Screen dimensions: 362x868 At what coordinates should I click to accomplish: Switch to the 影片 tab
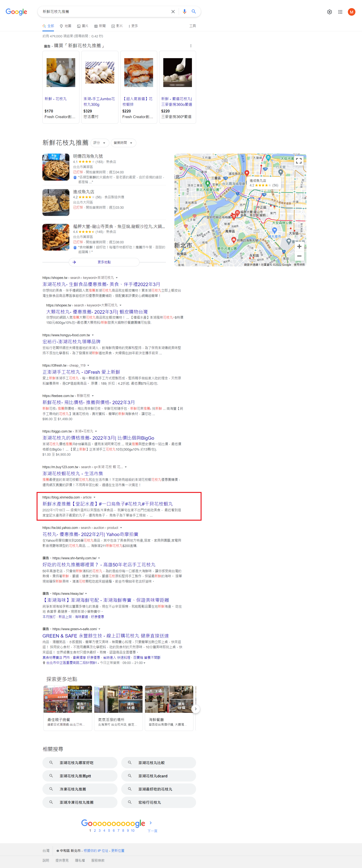coord(117,26)
